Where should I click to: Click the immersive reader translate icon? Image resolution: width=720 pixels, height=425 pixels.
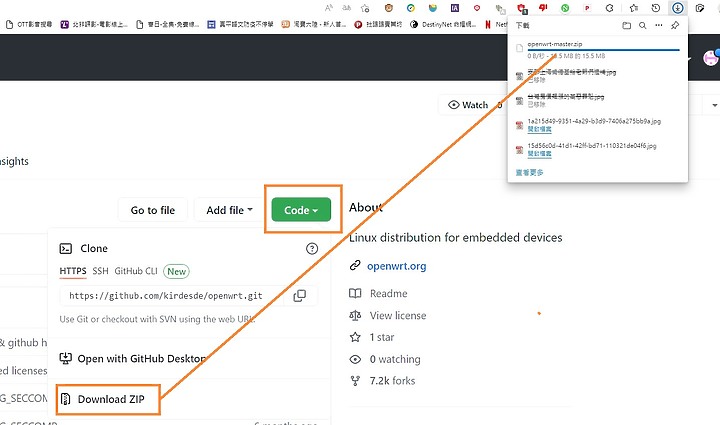346,8
